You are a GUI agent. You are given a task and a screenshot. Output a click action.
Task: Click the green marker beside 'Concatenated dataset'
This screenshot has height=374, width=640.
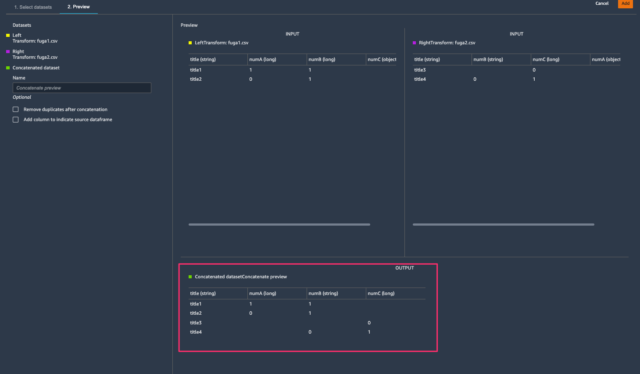pos(8,68)
